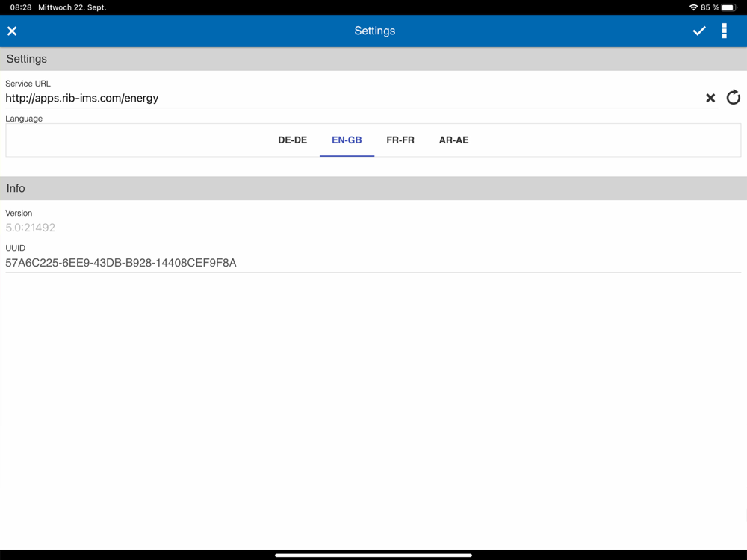Tap the UUID value field
This screenshot has height=560, width=747.
373,263
